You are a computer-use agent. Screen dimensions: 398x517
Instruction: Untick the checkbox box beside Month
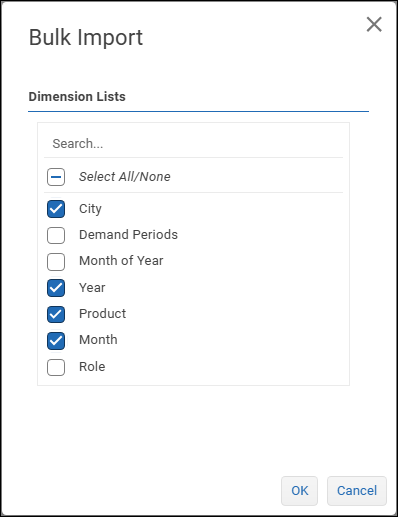point(56,341)
